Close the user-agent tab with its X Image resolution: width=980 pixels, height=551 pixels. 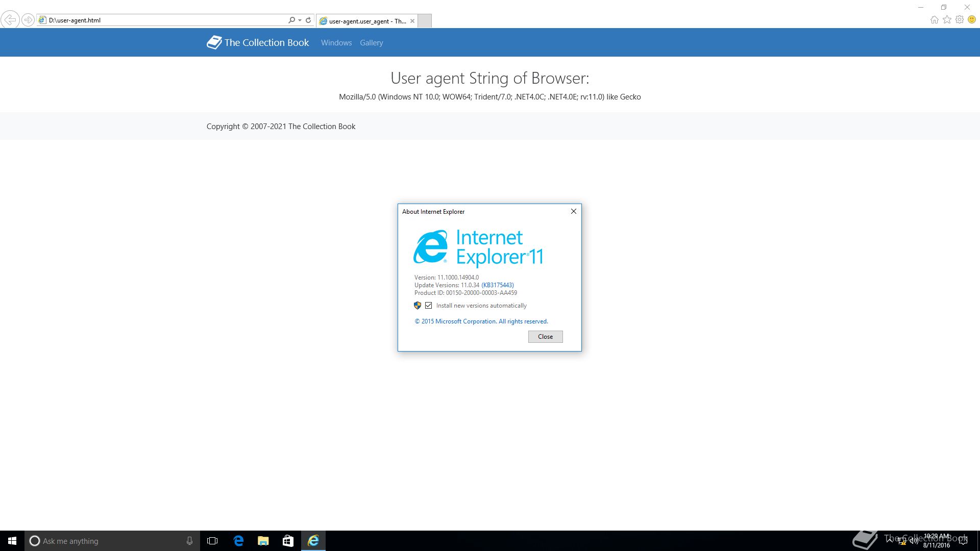pyautogui.click(x=412, y=21)
